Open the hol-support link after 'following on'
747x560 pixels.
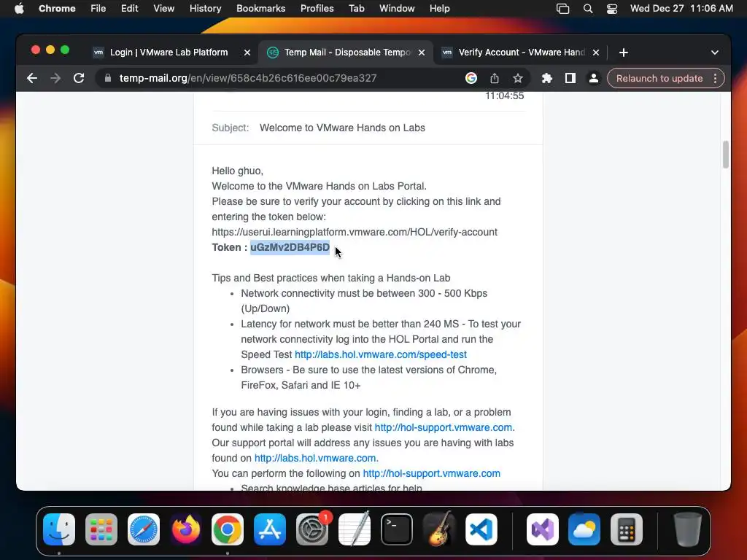432,473
